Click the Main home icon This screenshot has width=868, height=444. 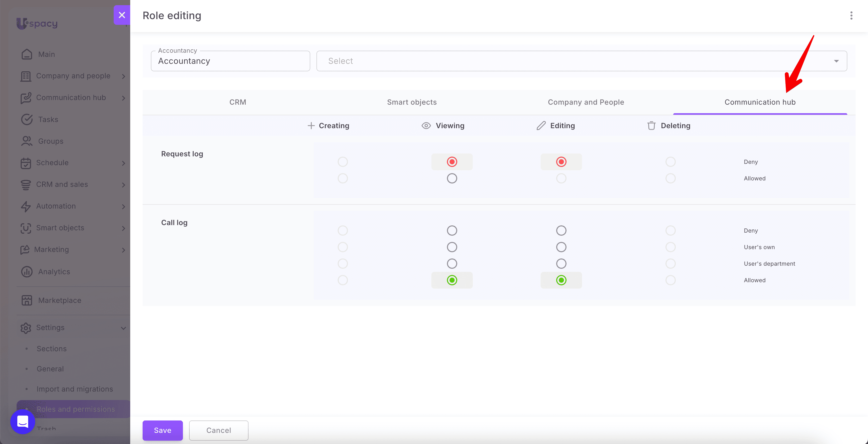coord(27,54)
